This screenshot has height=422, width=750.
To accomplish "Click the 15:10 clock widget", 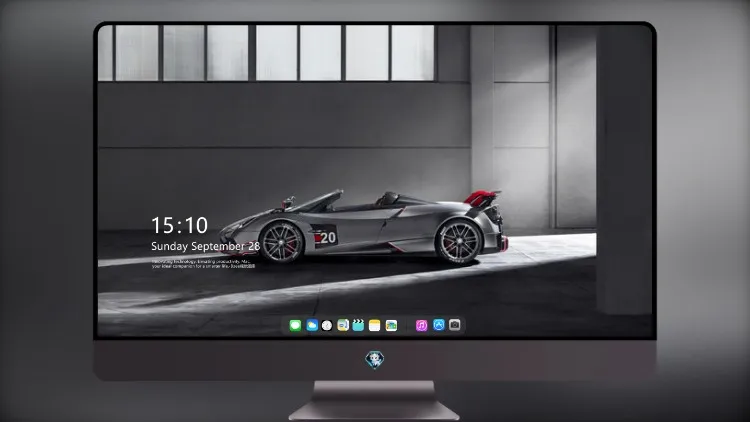I will [179, 225].
